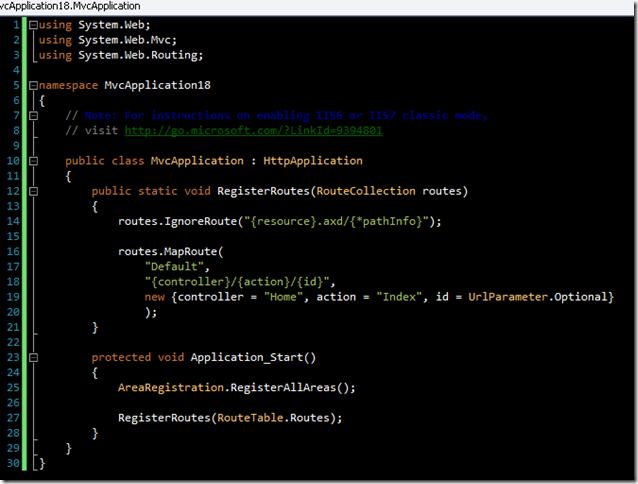Collapse the using directives block at line 1

click(33, 25)
